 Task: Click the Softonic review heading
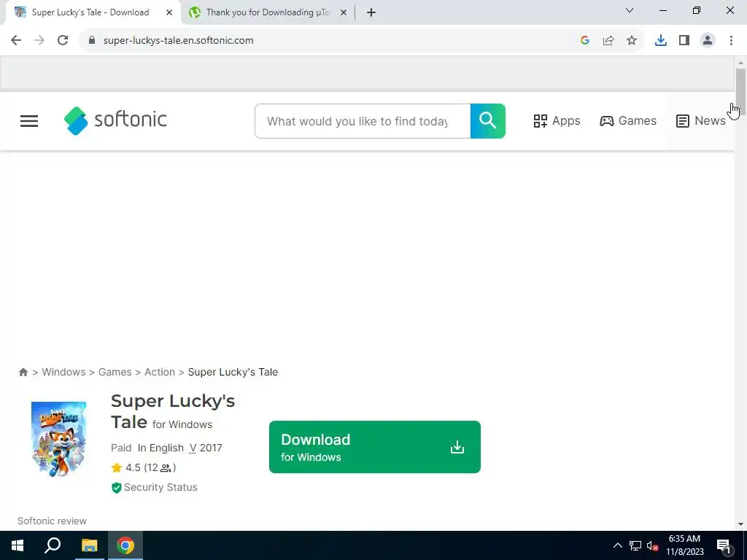click(x=52, y=521)
